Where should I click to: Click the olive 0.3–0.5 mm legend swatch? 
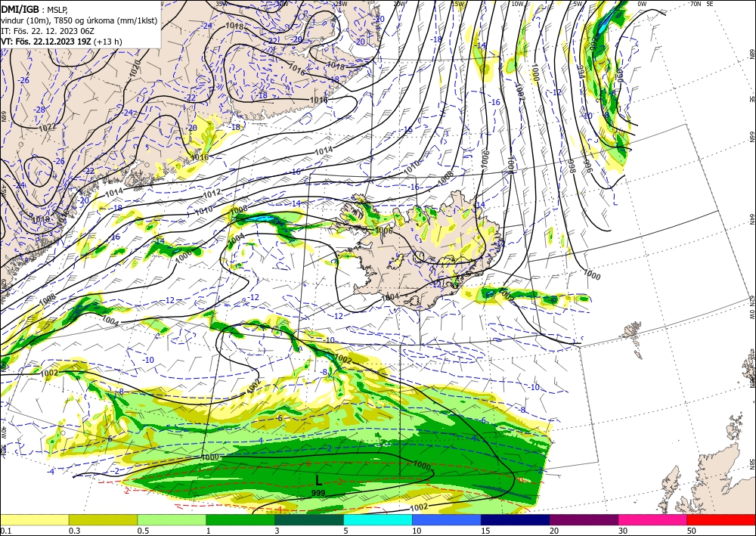pos(103,519)
